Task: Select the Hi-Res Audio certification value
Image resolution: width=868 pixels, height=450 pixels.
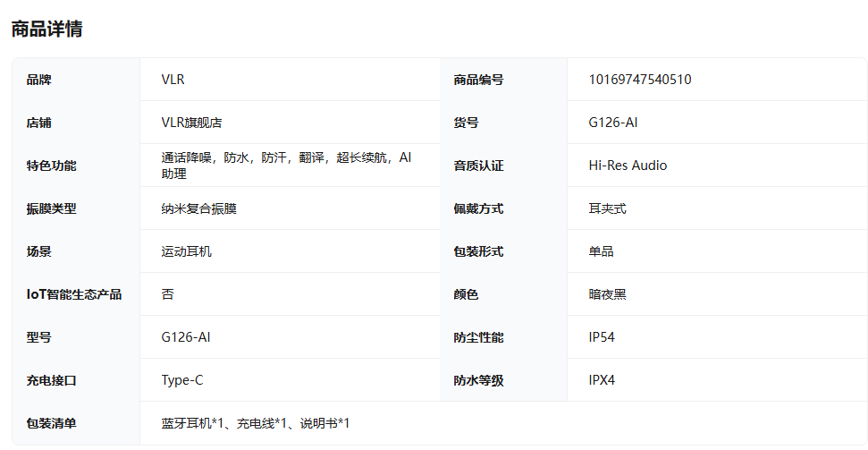Action: click(x=628, y=166)
